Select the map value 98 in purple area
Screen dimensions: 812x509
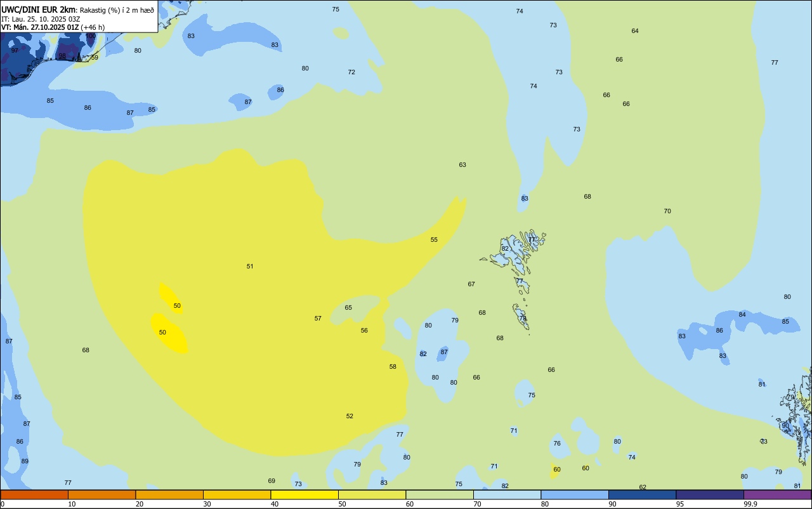tap(62, 56)
